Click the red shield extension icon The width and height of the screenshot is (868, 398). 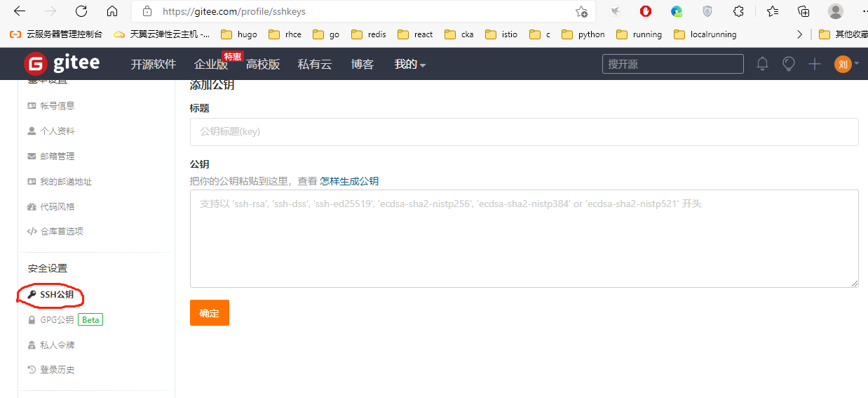pos(646,11)
